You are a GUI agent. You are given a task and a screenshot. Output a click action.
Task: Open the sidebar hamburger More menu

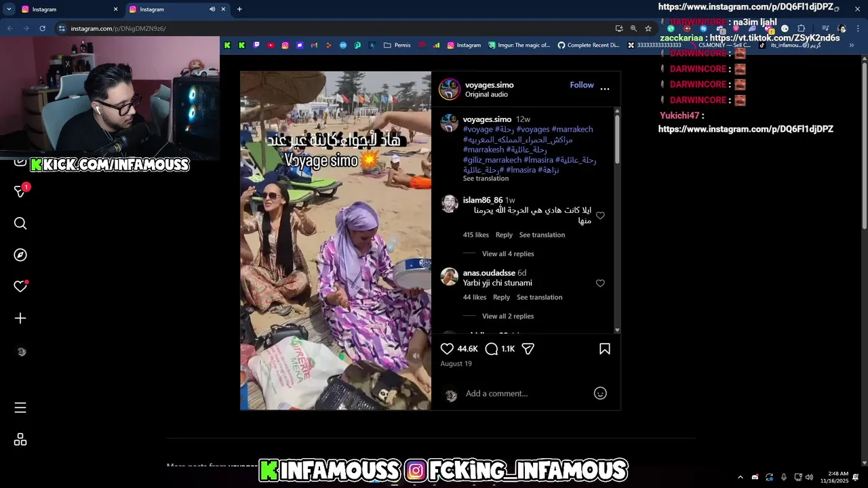click(x=20, y=407)
